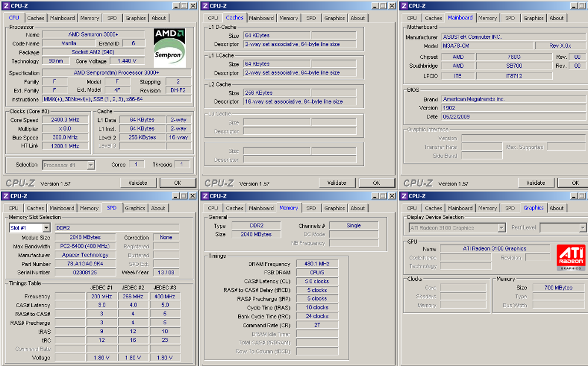Open Caches tab in ATI Radeon GPU window

[x=433, y=208]
